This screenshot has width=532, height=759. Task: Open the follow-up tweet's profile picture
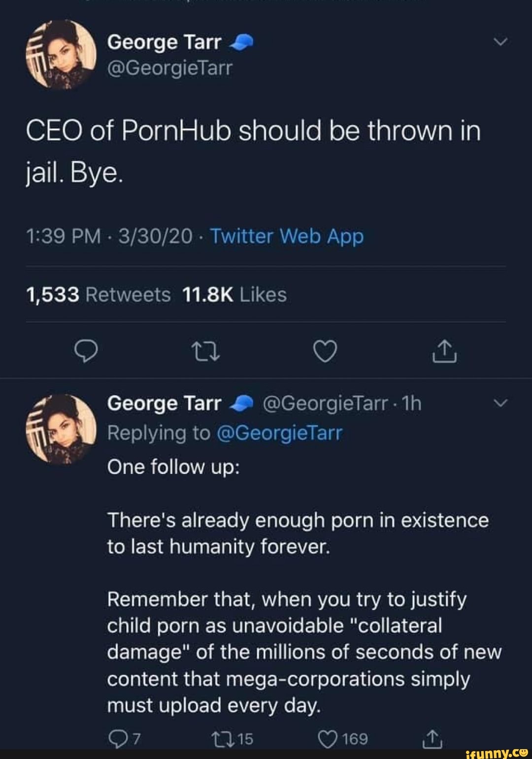[61, 429]
